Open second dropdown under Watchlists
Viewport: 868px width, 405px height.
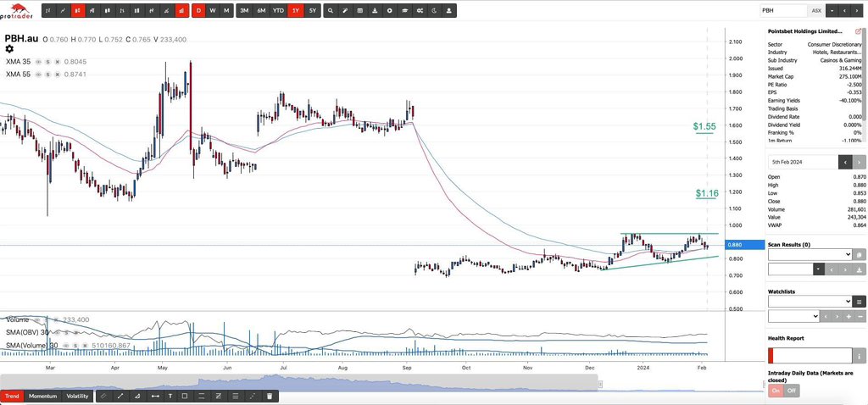[793, 316]
